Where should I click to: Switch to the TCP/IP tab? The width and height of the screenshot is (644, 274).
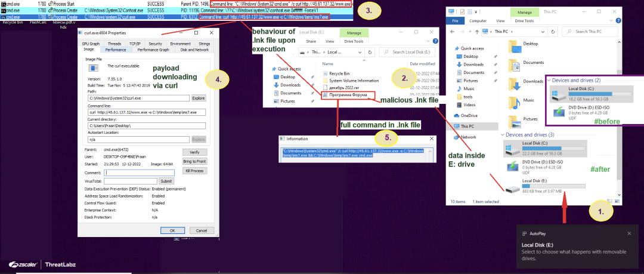(x=135, y=44)
